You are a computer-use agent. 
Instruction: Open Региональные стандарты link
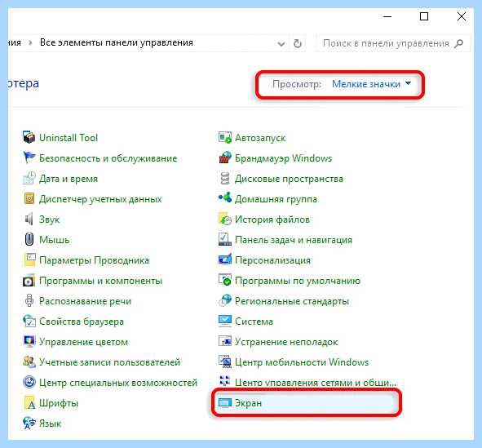click(292, 301)
